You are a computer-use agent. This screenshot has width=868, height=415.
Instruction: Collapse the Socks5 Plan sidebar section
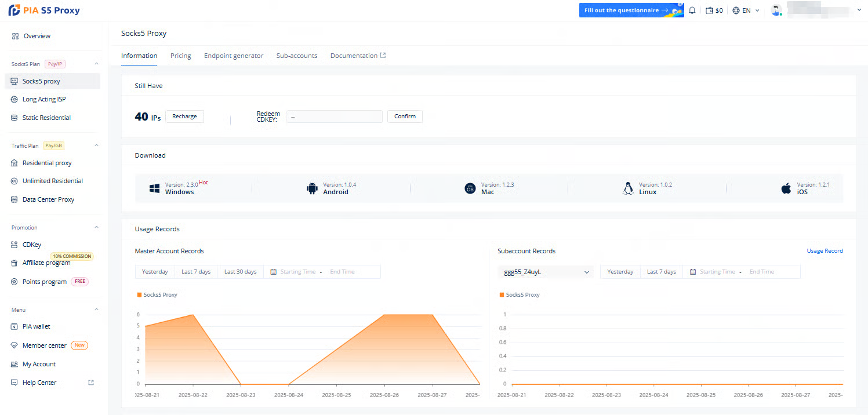96,64
